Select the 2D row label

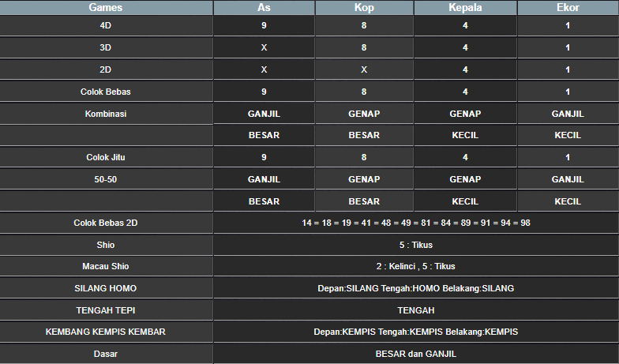tap(106, 69)
